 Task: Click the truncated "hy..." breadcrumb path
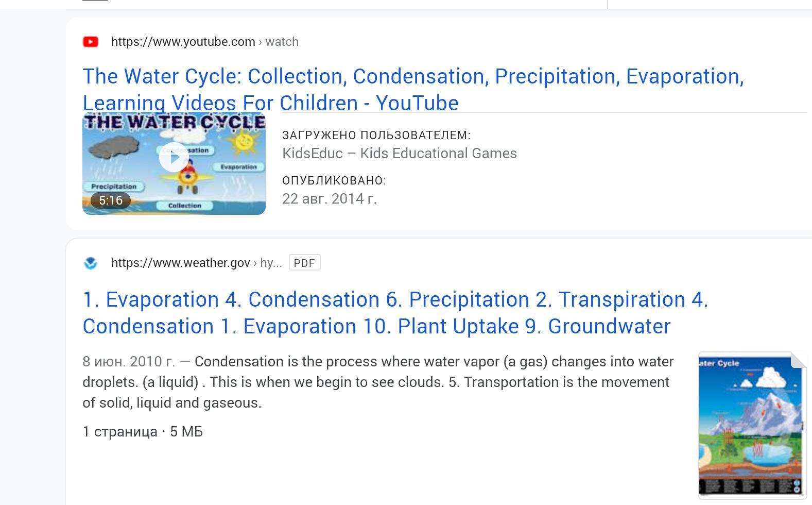(271, 263)
